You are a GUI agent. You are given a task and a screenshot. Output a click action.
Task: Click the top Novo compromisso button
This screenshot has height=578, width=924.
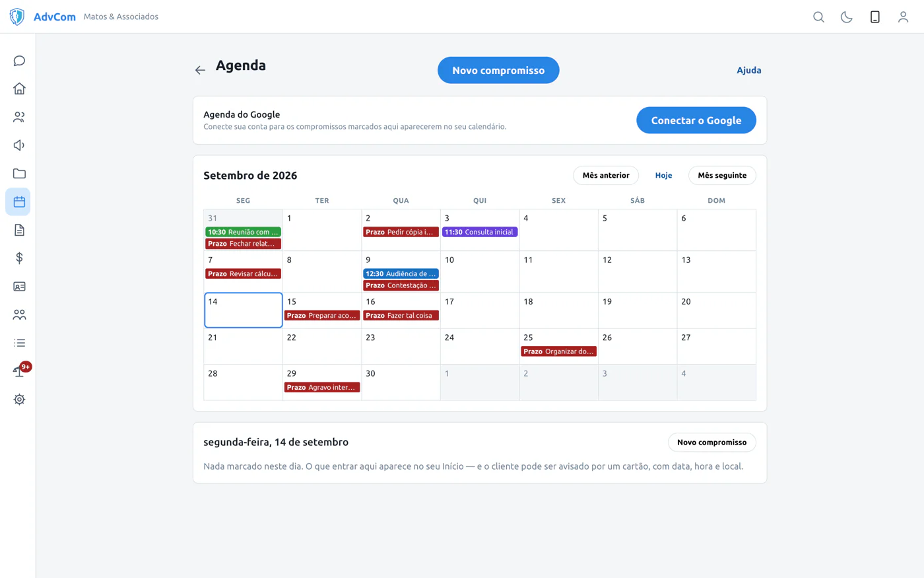(498, 70)
